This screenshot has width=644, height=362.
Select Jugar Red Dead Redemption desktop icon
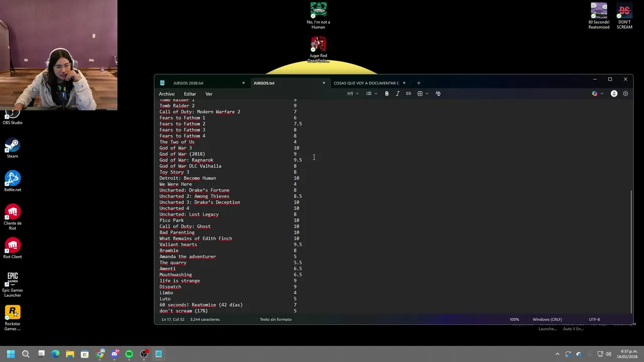[318, 50]
